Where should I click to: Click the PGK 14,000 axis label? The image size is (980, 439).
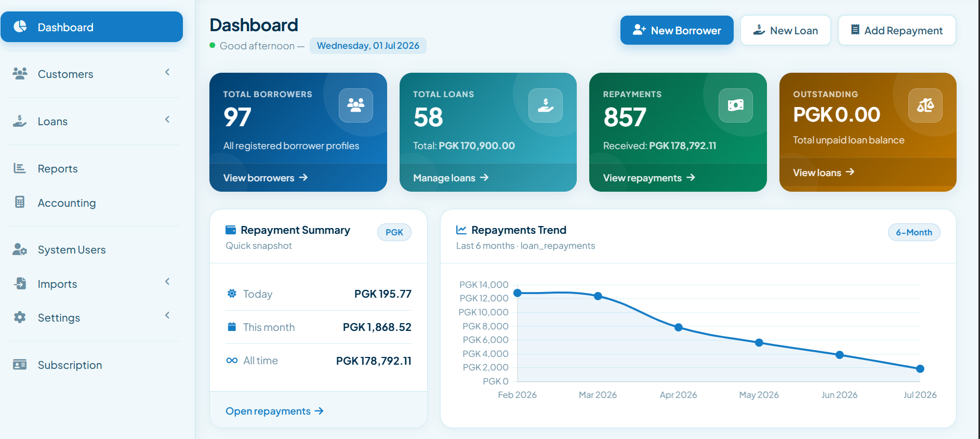pos(484,285)
